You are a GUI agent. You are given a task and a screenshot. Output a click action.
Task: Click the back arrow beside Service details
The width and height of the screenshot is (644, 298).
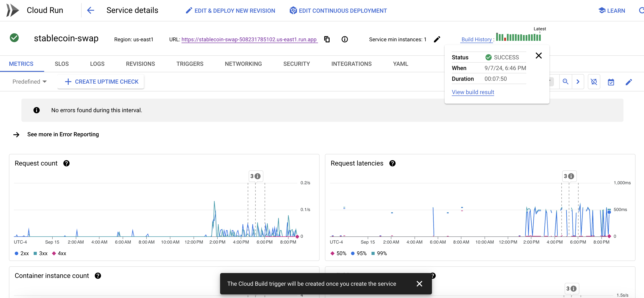[91, 10]
